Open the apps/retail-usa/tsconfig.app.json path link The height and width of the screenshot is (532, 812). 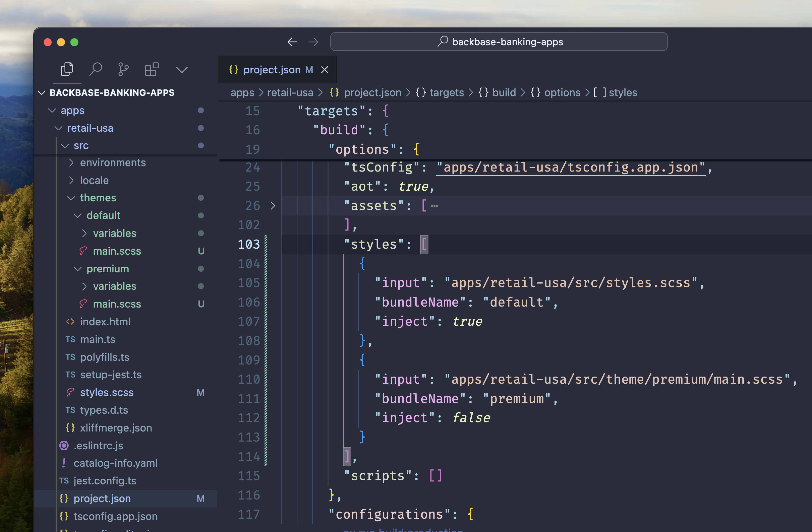pos(571,168)
